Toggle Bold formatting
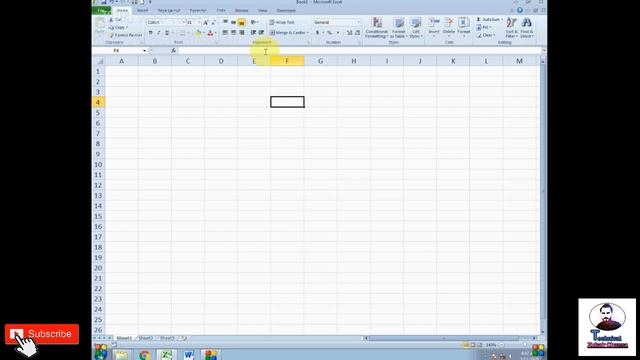Viewport: 640px width, 360px height. tap(150, 33)
